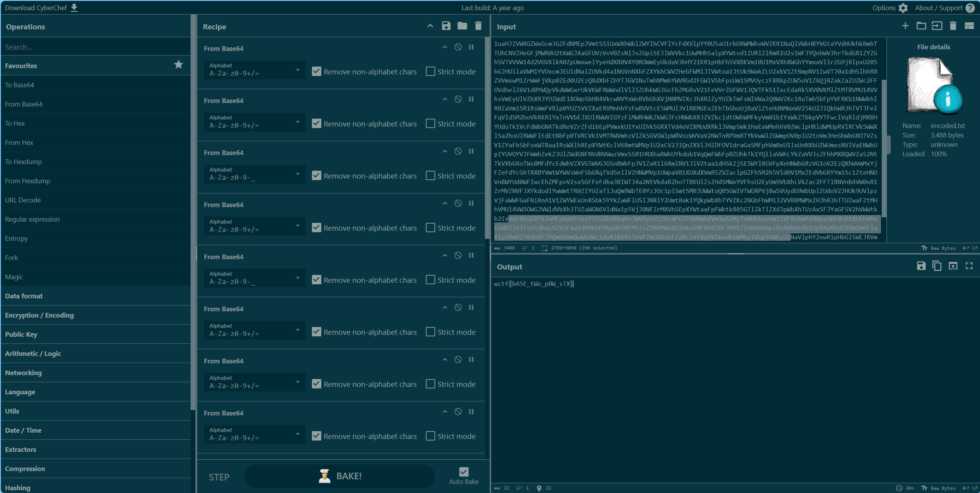
Task: Disable the fourth From Base64 operation
Action: click(458, 203)
